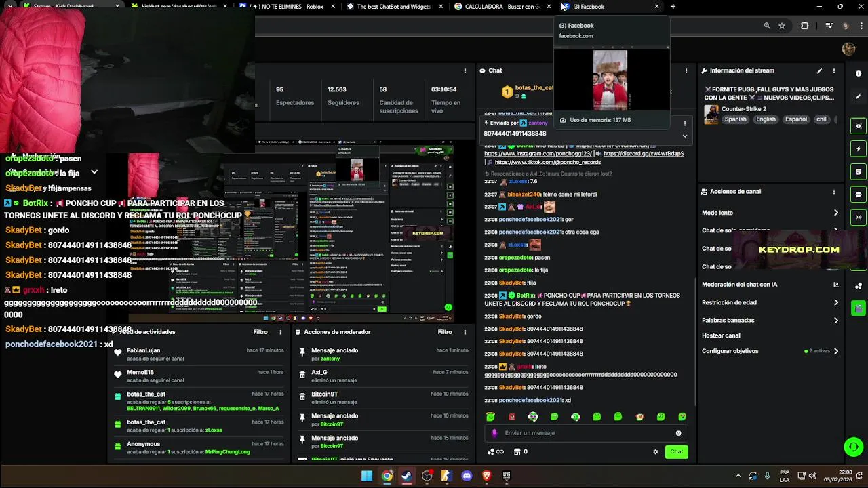Open the browser extensions puzzle icon
868x488 pixels.
(x=805, y=26)
